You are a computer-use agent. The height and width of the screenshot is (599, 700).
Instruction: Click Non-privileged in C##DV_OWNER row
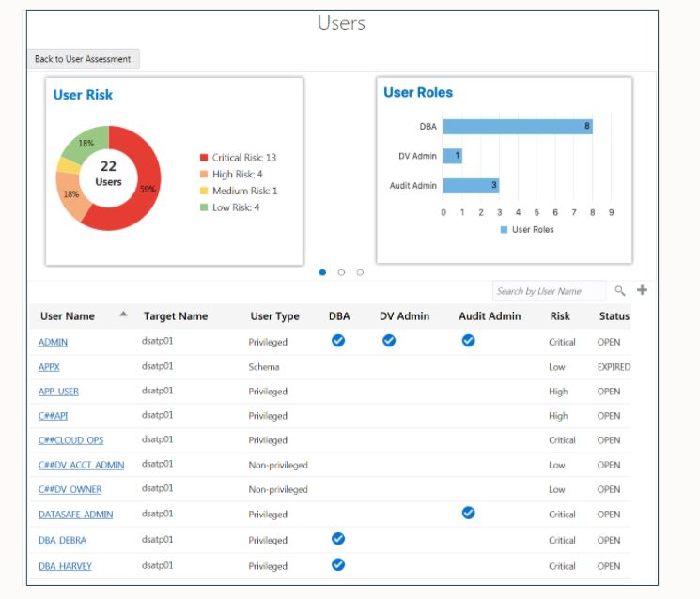[278, 490]
